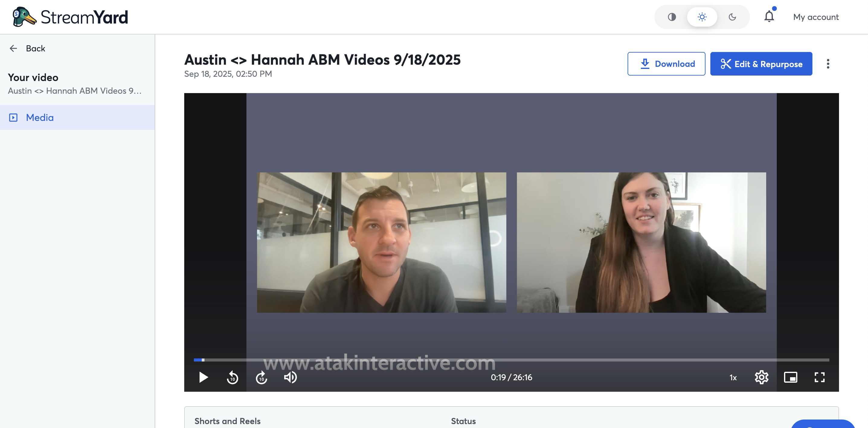Viewport: 868px width, 428px height.
Task: Play the video
Action: pos(203,377)
